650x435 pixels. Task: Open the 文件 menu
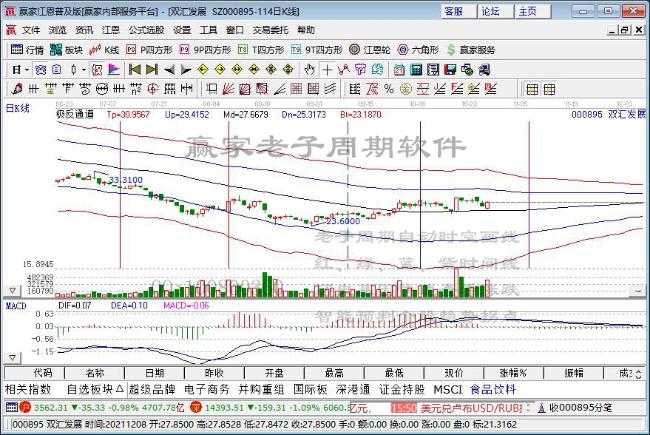point(32,30)
